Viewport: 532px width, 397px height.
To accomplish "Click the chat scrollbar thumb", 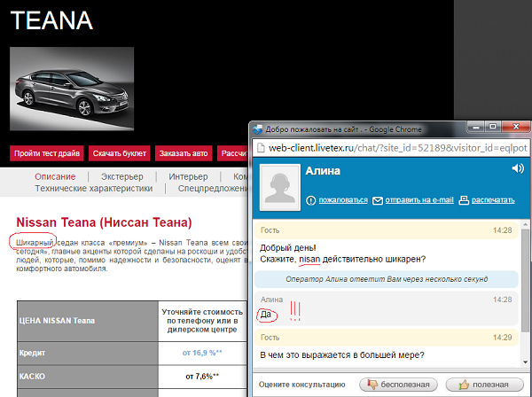I will tap(525, 280).
